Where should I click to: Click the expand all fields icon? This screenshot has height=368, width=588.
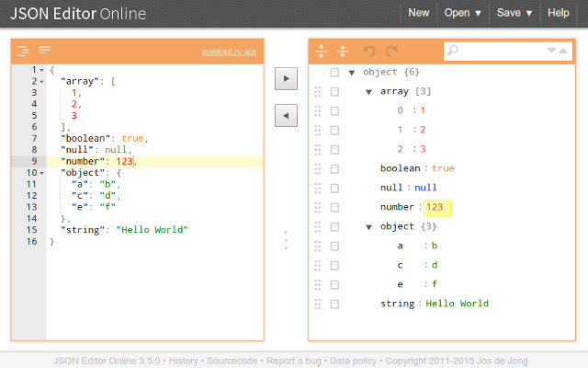(x=321, y=52)
